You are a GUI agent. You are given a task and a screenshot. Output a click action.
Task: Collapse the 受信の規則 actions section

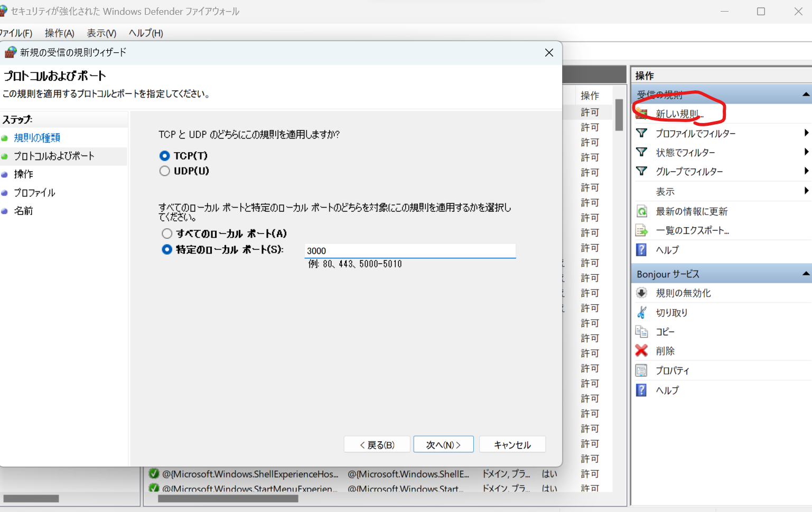point(805,94)
